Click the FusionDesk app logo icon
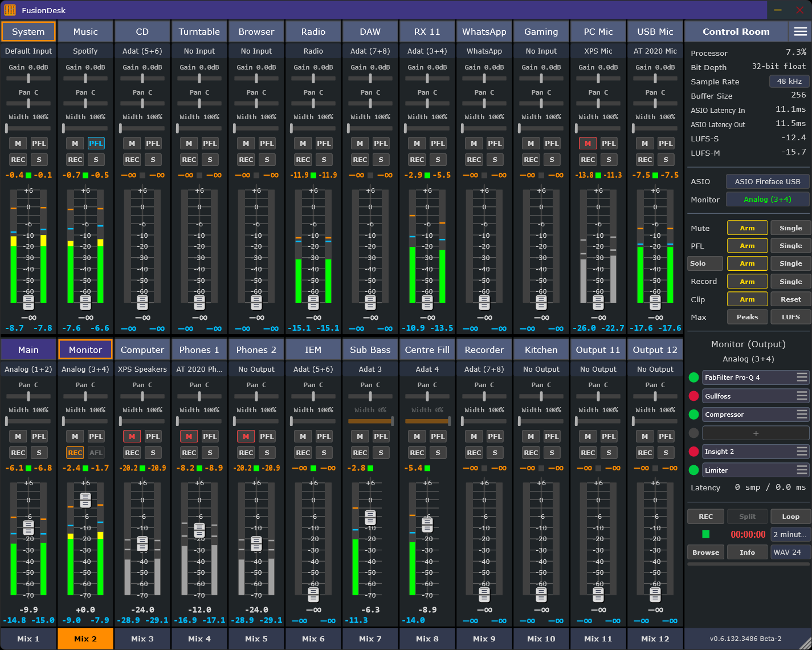The width and height of the screenshot is (812, 650). [10, 10]
